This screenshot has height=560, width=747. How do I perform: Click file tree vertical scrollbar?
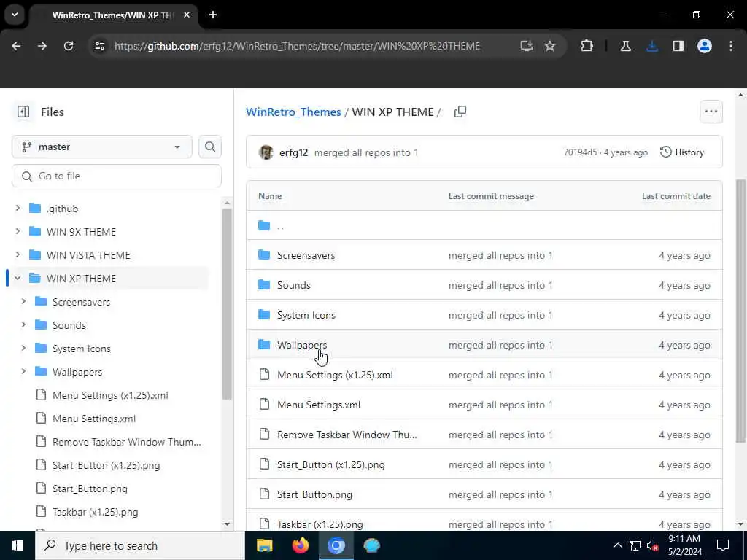pos(227,303)
